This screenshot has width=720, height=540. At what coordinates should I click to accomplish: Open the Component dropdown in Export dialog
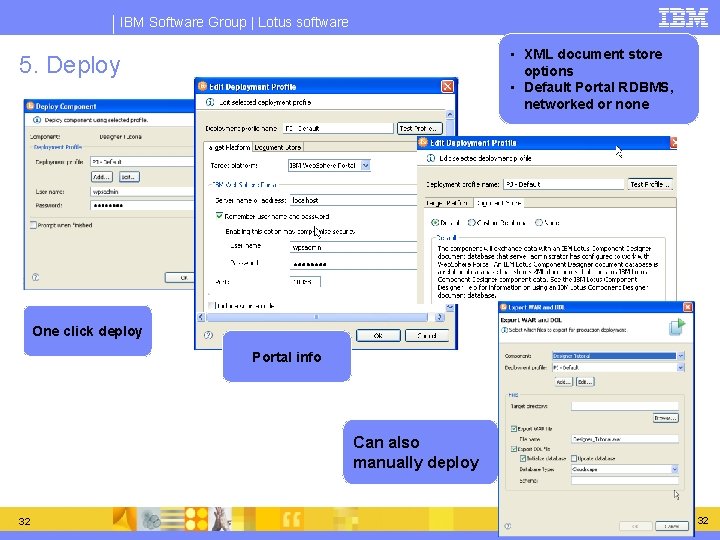[681, 356]
